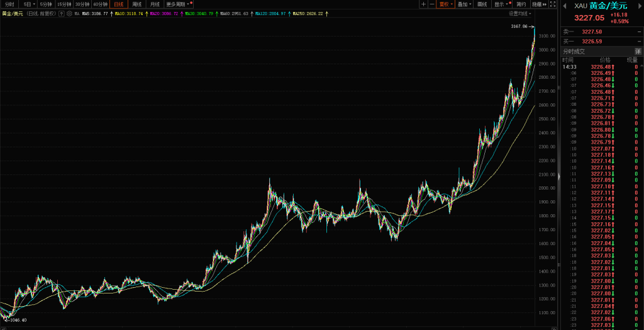Open the 显示 display options dropdown

point(502,4)
